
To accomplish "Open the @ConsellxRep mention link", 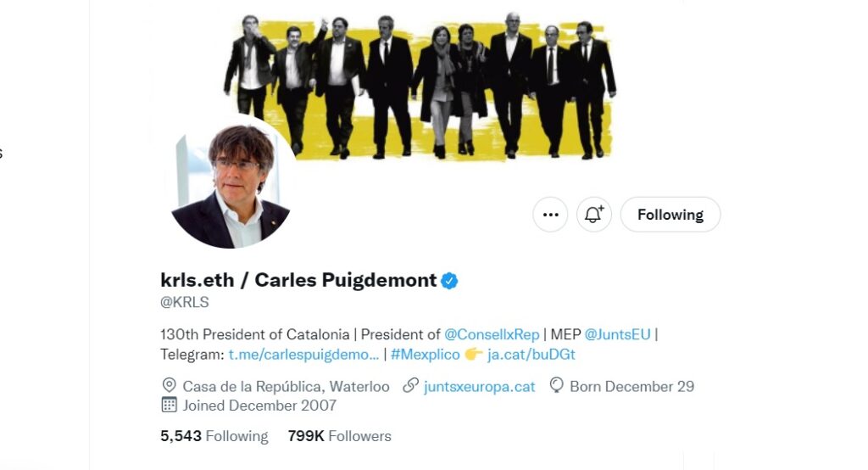I will coord(492,335).
